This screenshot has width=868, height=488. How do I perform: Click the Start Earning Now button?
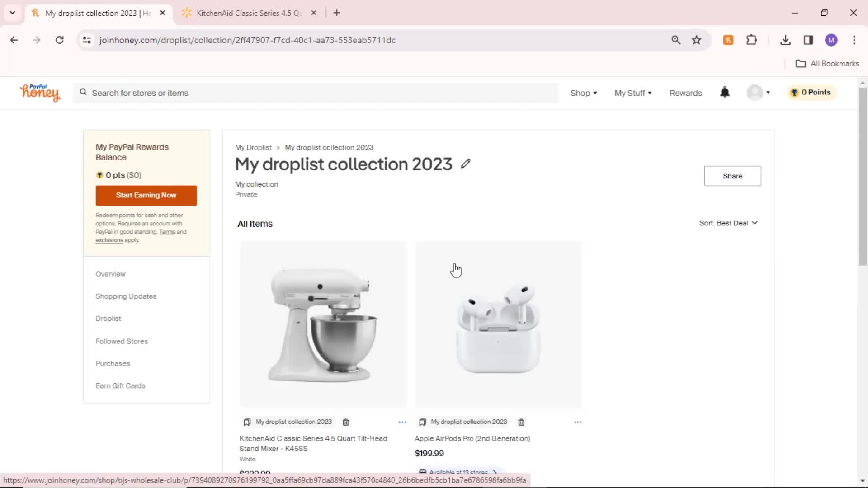coord(146,195)
